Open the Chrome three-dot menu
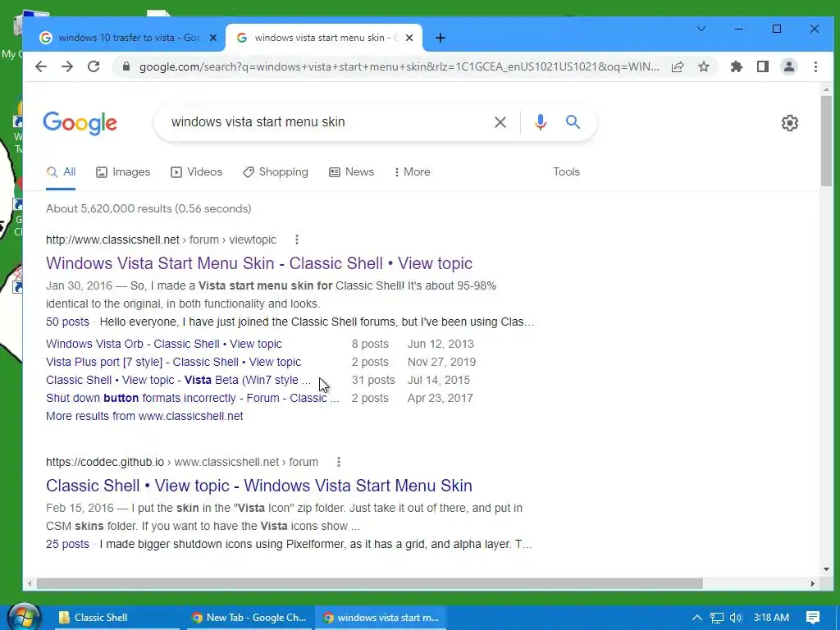 [x=815, y=66]
